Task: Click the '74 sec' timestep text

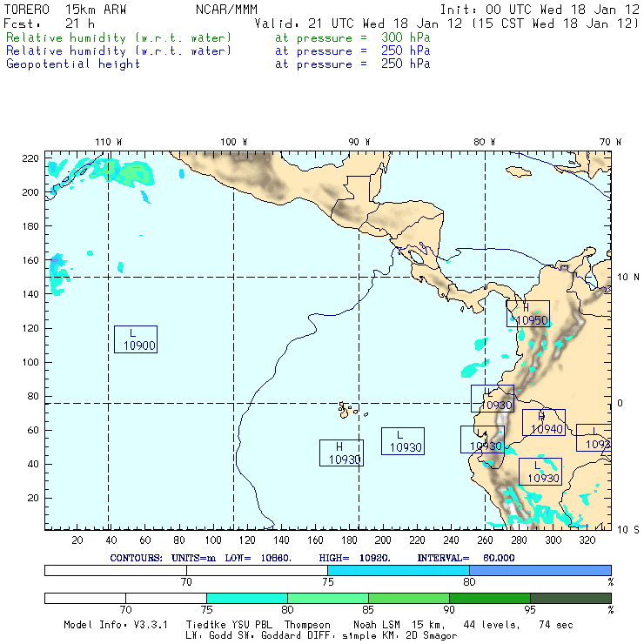Action: pos(556,625)
